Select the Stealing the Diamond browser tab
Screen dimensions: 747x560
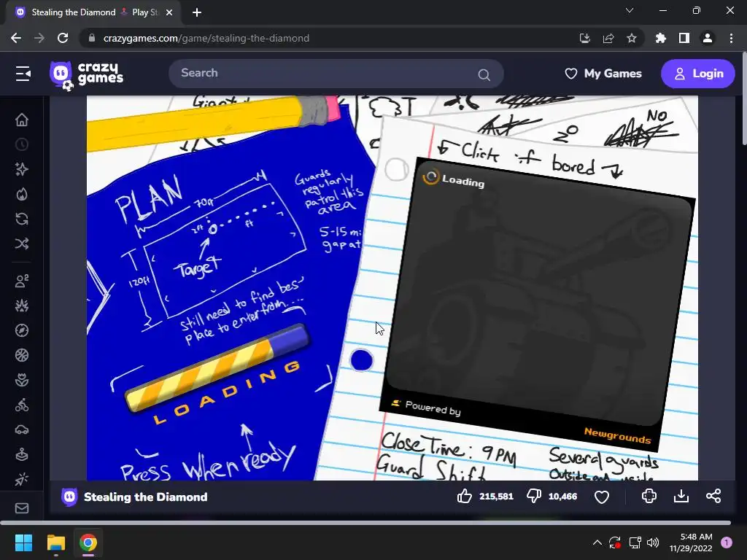[x=93, y=12]
